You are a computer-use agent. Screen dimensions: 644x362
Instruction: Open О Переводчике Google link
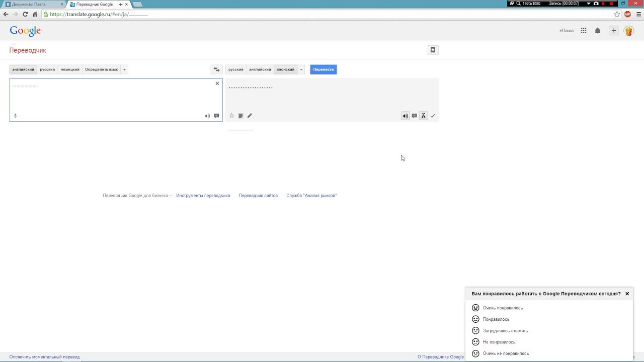[x=441, y=357]
